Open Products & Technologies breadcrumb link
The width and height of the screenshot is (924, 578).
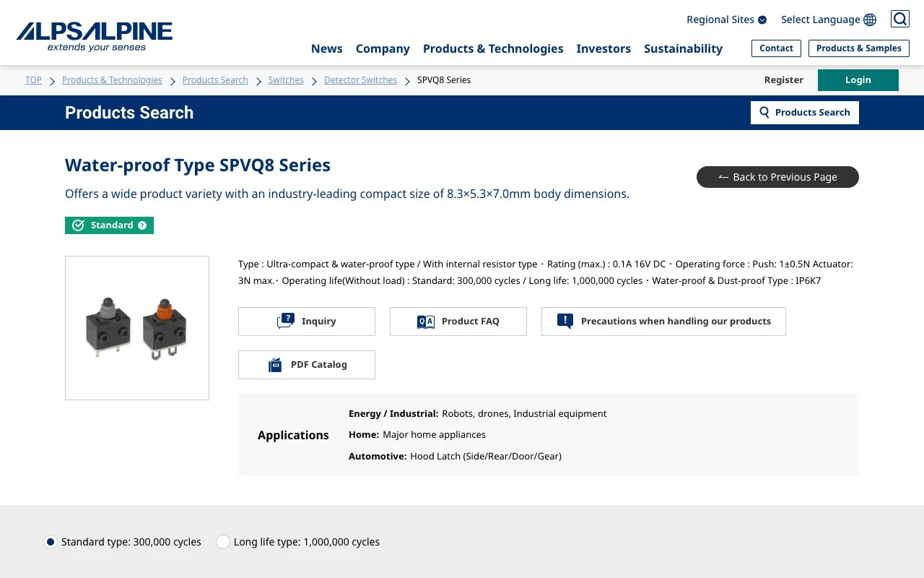(x=112, y=80)
